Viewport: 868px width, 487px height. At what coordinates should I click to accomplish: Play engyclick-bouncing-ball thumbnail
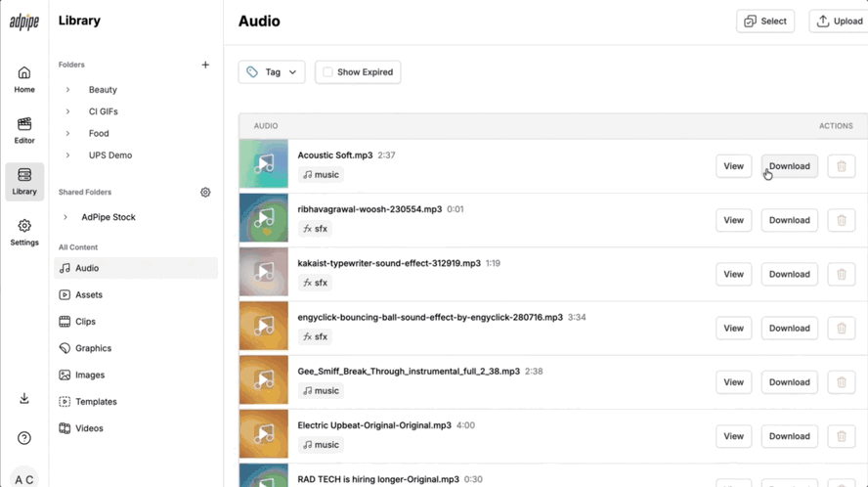point(264,326)
